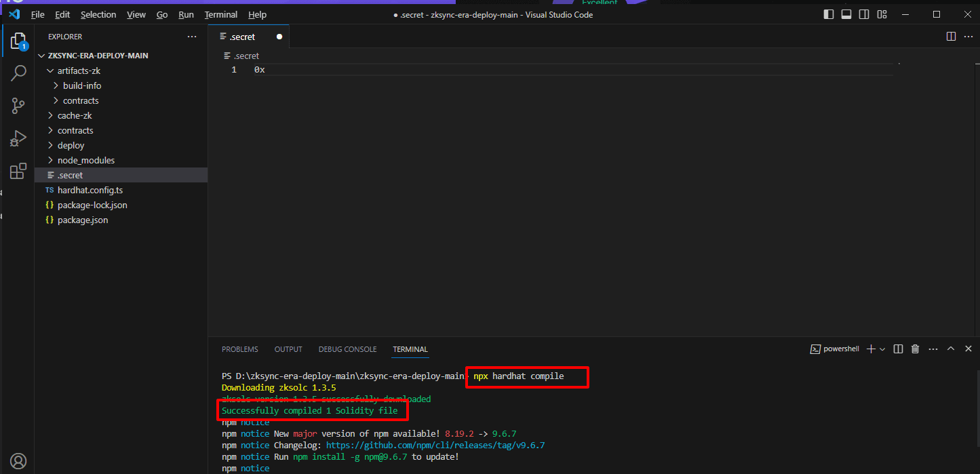Image resolution: width=980 pixels, height=474 pixels.
Task: Toggle panel layout icon in title bar
Action: tap(846, 14)
